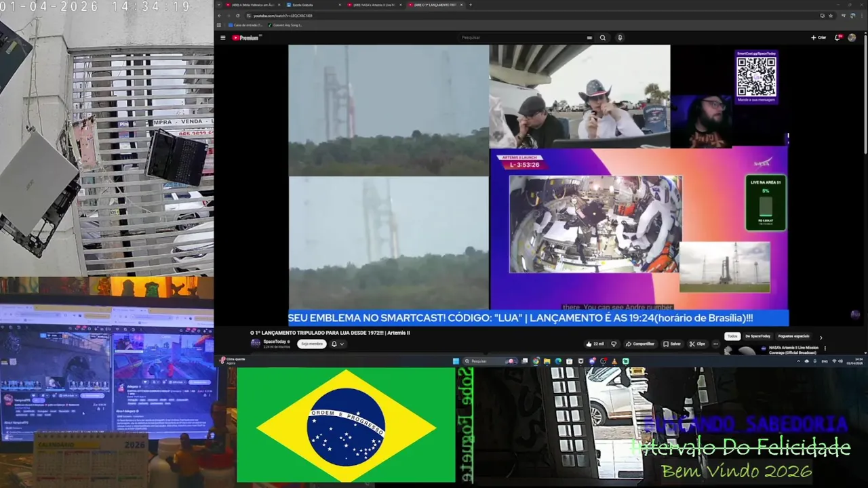Open the on-screen keyboard icon in search box

(589, 38)
